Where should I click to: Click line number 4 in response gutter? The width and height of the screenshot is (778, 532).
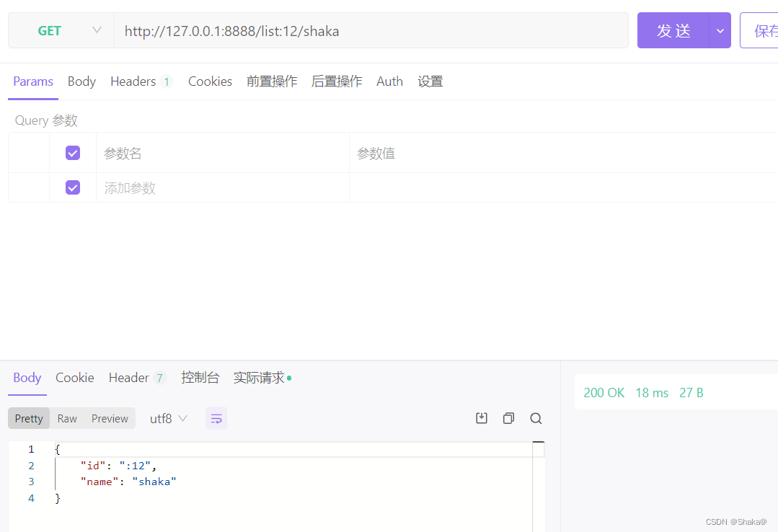pyautogui.click(x=31, y=497)
